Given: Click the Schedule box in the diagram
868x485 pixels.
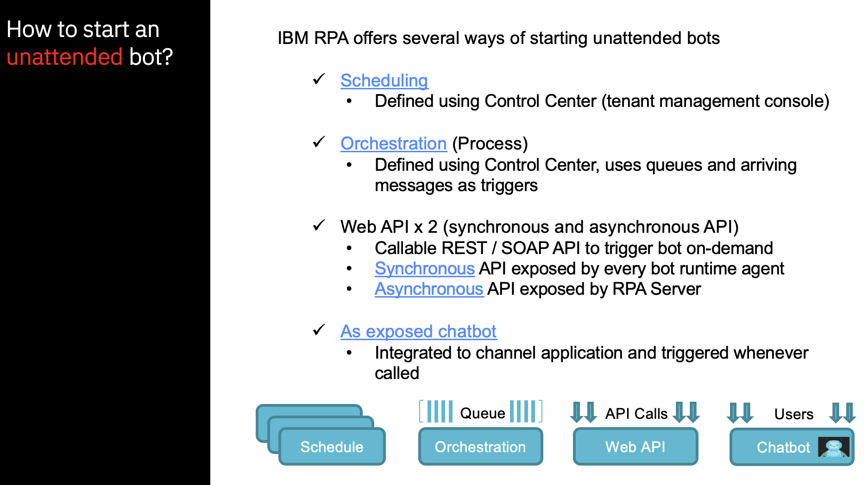Looking at the screenshot, I should pyautogui.click(x=332, y=446).
